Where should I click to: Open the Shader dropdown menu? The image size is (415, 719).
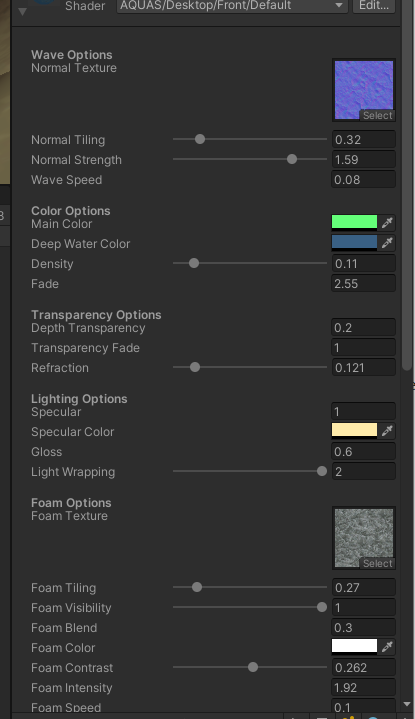click(232, 6)
